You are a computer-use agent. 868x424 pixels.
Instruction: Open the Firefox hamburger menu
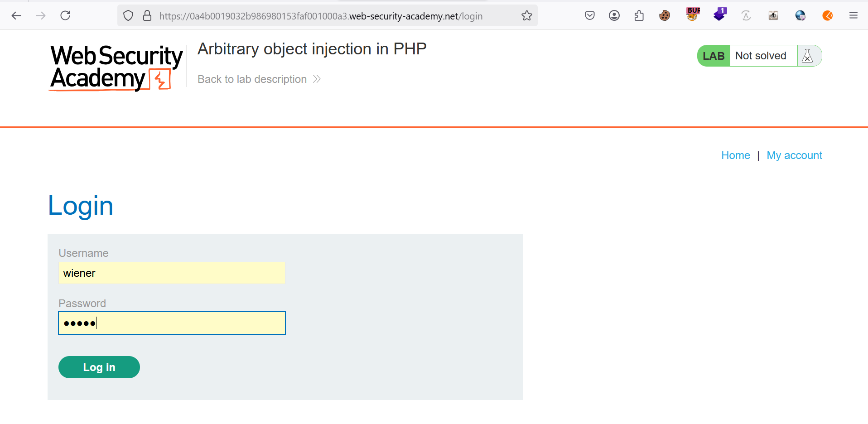pyautogui.click(x=853, y=16)
